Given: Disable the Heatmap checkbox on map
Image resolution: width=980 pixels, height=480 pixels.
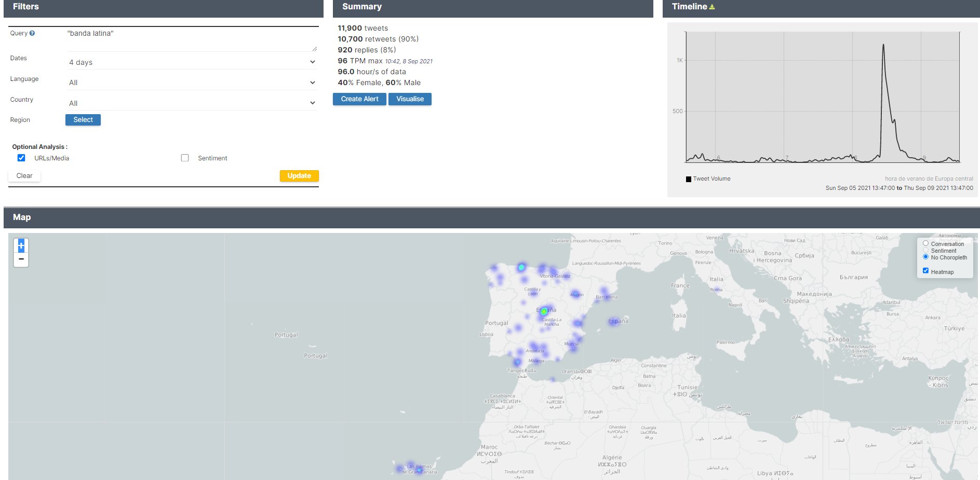Looking at the screenshot, I should click(x=925, y=271).
